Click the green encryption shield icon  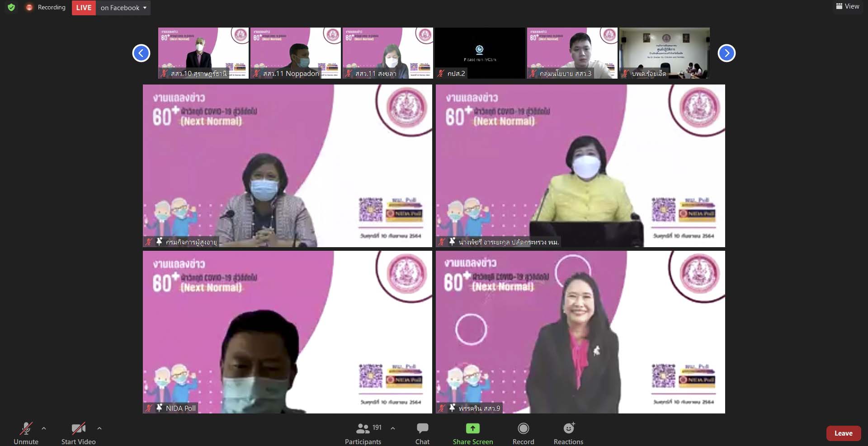pyautogui.click(x=11, y=7)
